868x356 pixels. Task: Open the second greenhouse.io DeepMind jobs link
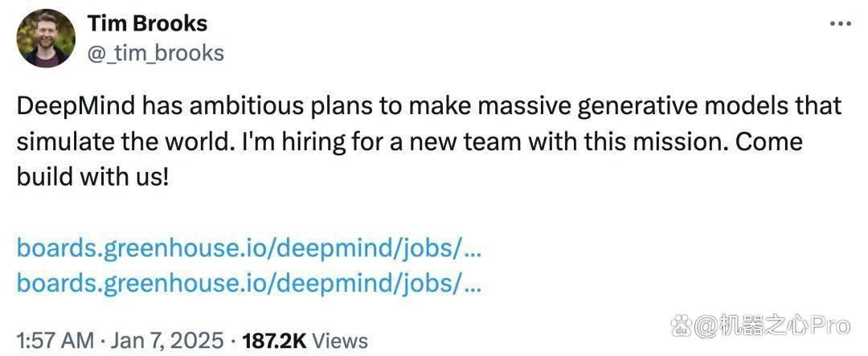(x=248, y=284)
